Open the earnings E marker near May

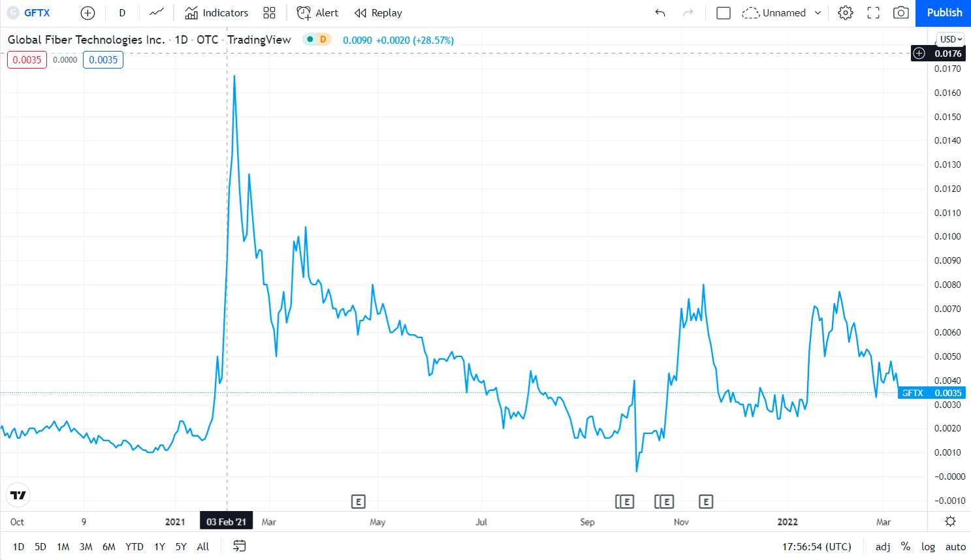[x=358, y=501]
